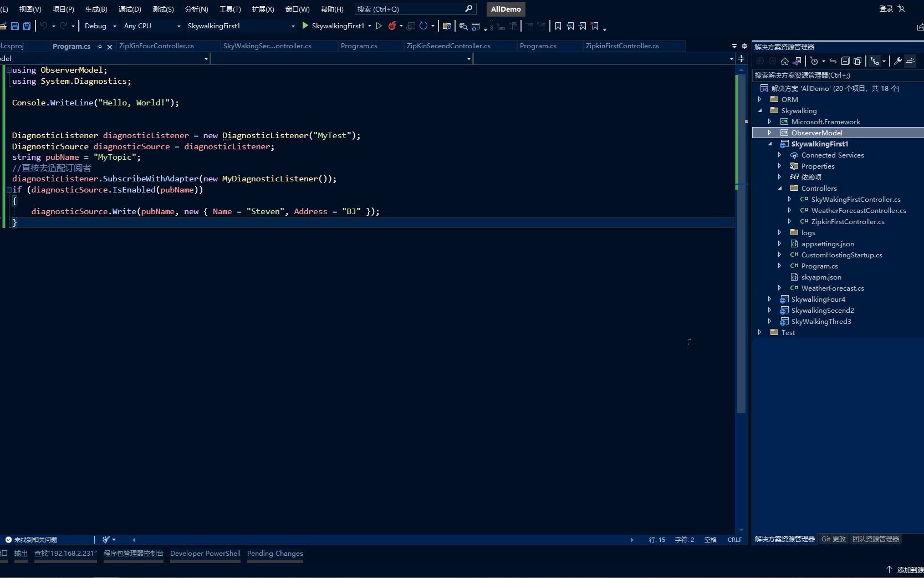Close the active Program.cs tab
The width and height of the screenshot is (924, 578).
click(110, 47)
